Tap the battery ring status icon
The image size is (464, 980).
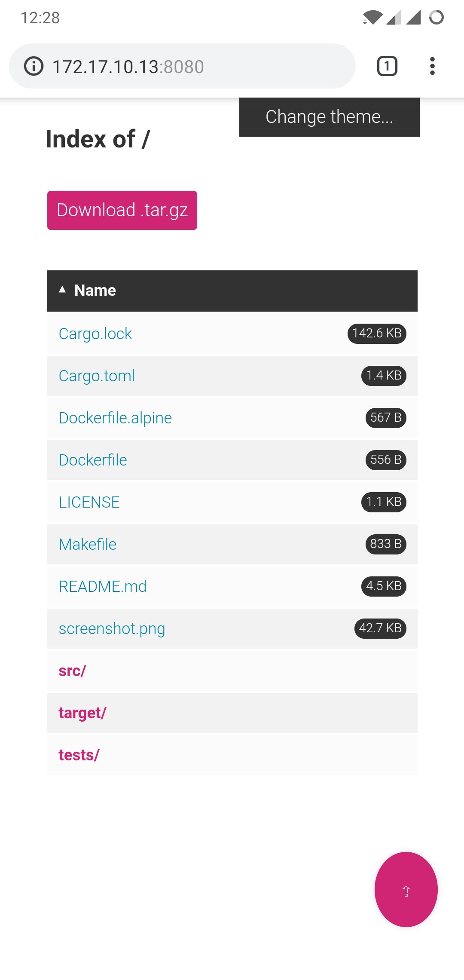coord(437,18)
